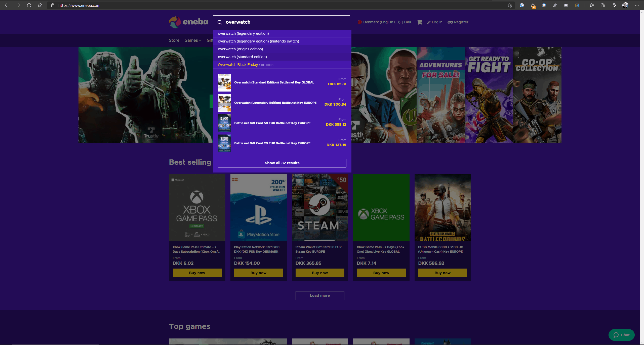Buy now PlayStation Network Card 200 DKK
The height and width of the screenshot is (345, 644).
tap(258, 273)
